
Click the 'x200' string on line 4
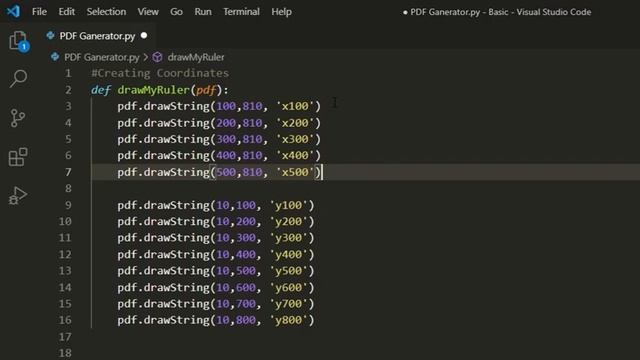[295, 123]
